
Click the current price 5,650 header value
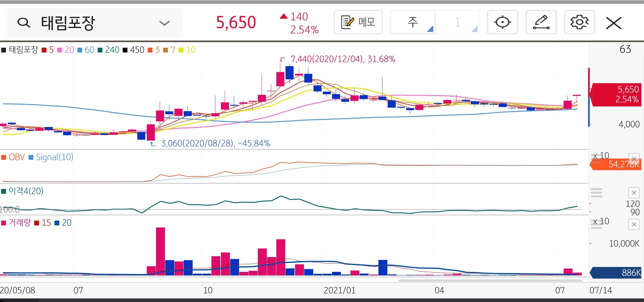pyautogui.click(x=236, y=22)
